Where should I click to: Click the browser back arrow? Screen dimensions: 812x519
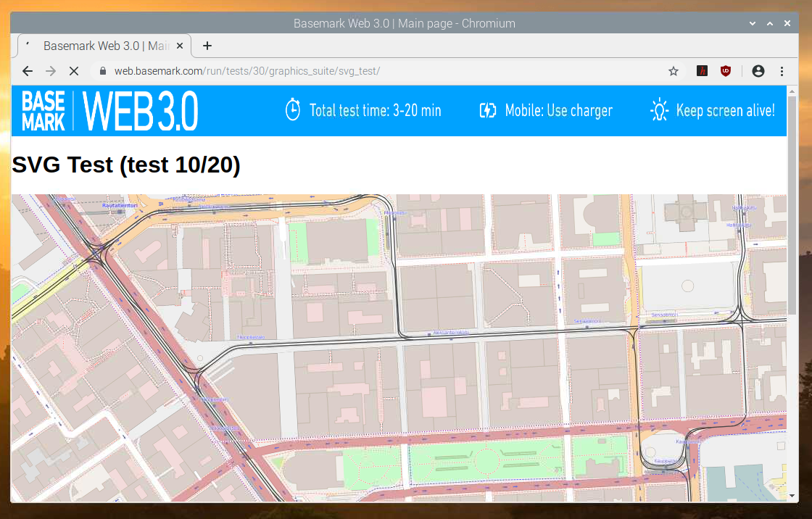(x=28, y=71)
